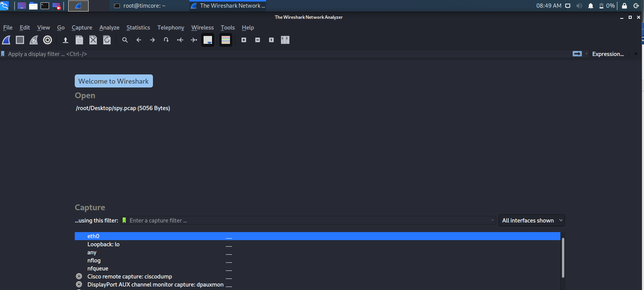Switch to The Wireshark Network taskbar window

tap(228, 6)
